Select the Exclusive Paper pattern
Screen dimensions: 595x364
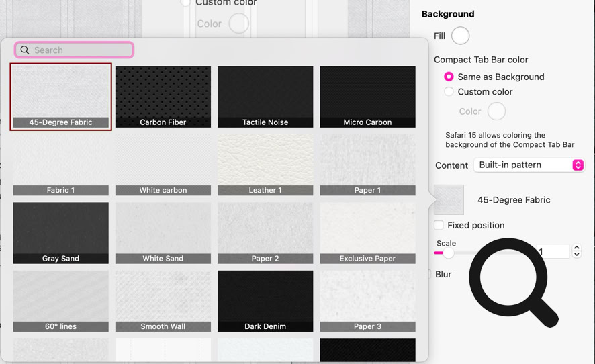[x=367, y=232]
